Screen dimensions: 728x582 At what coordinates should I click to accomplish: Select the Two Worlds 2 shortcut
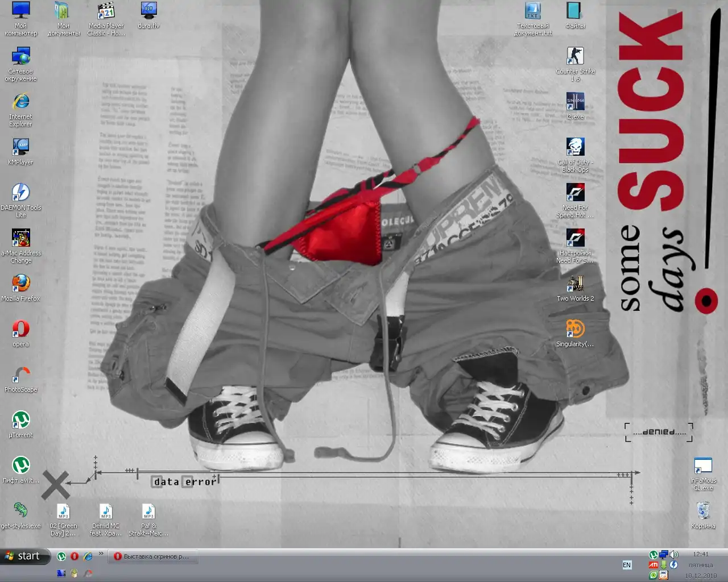575,284
